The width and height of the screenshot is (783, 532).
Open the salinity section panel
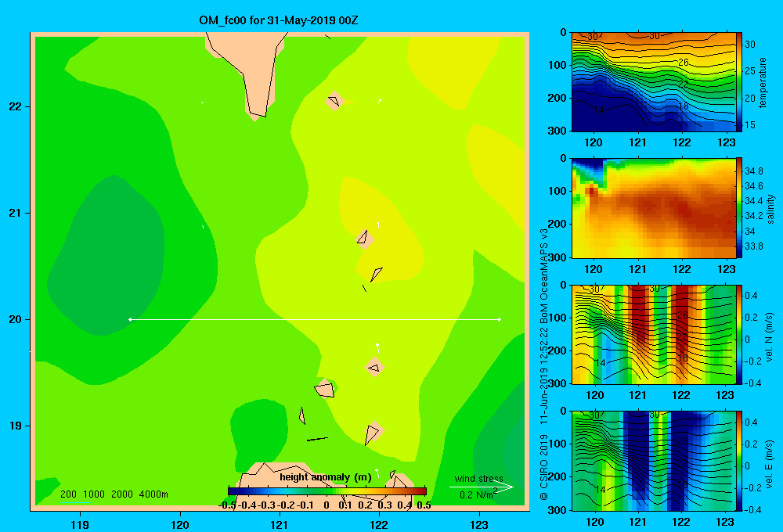point(654,208)
